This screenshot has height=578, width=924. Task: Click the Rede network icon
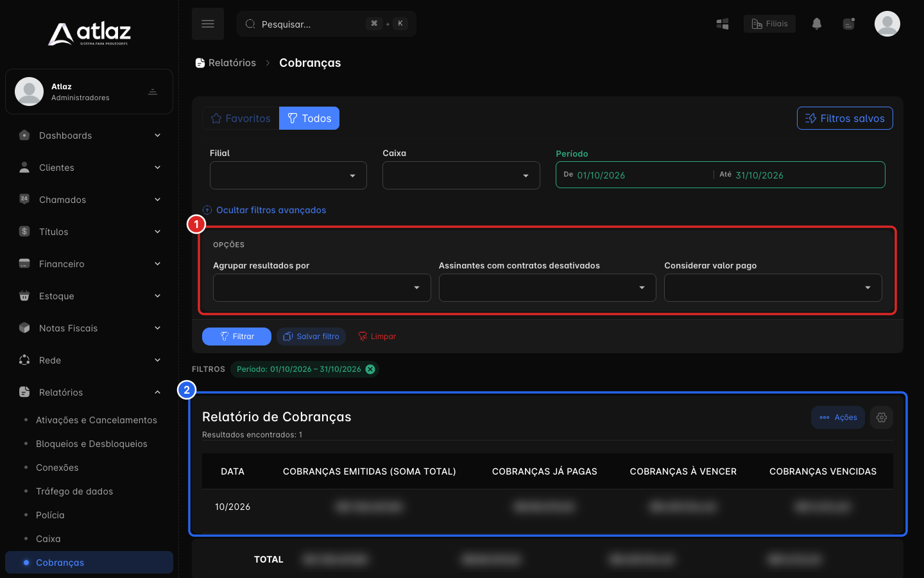[x=24, y=360]
